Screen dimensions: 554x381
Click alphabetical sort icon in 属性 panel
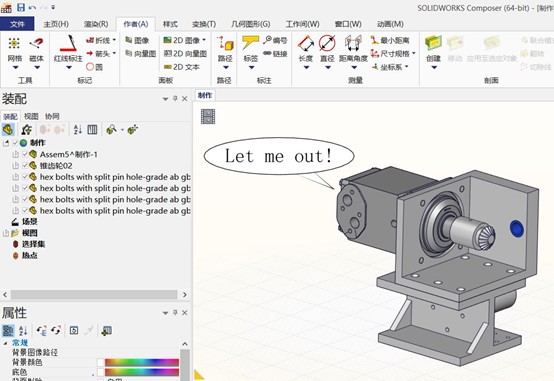click(x=23, y=330)
